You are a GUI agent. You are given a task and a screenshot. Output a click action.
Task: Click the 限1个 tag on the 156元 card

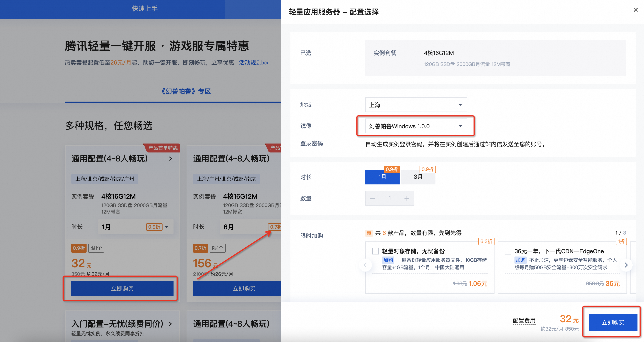[218, 248]
